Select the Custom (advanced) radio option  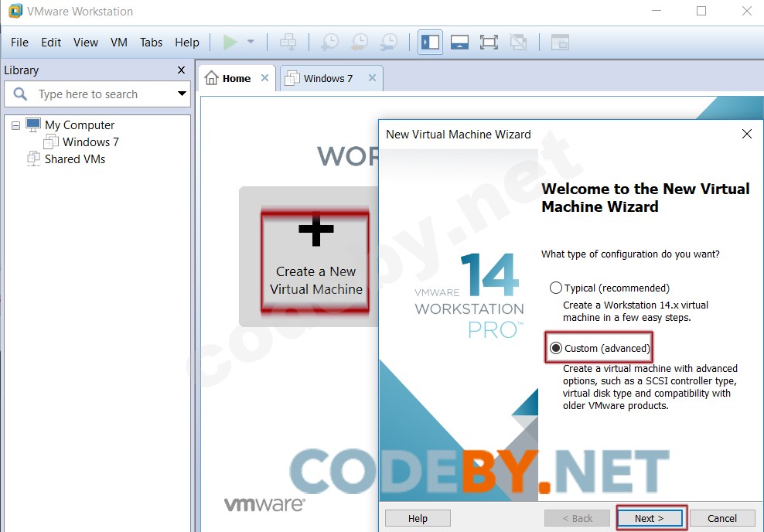point(556,348)
